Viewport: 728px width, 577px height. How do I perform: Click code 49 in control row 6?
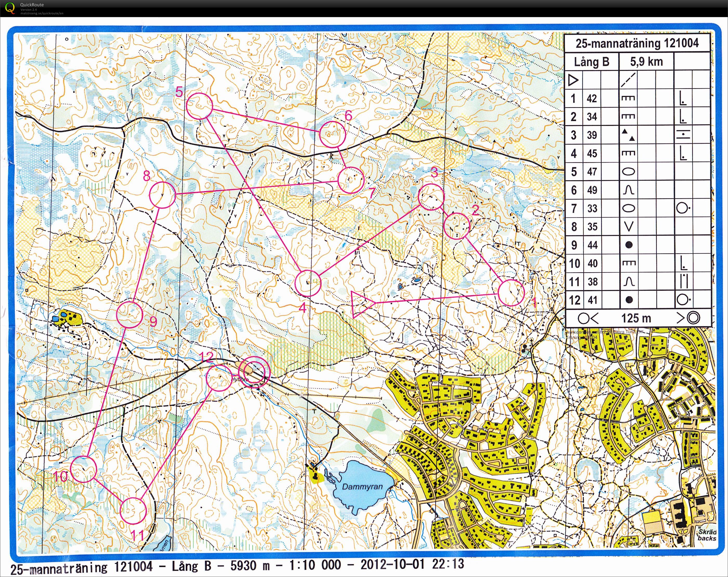[592, 190]
